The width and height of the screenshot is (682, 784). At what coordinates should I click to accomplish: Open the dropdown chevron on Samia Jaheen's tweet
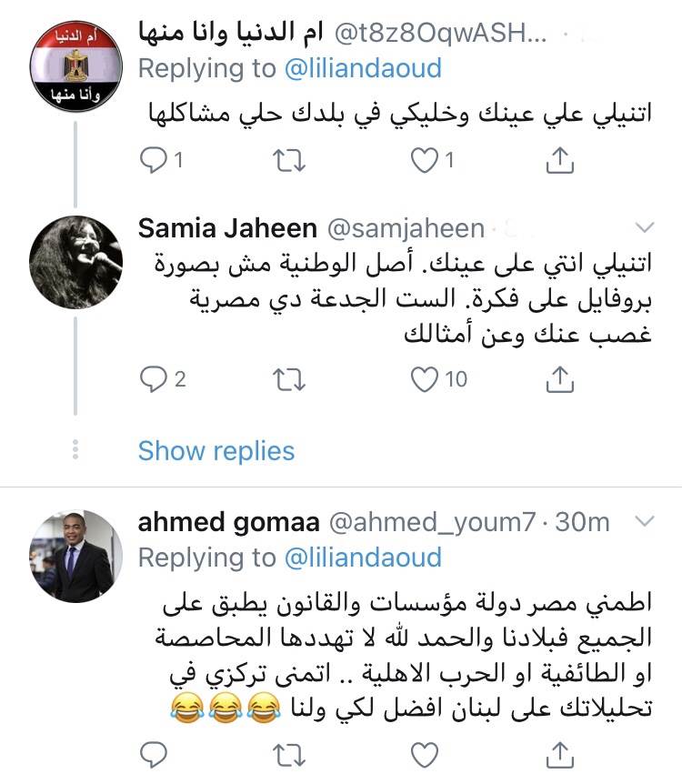pos(644,226)
